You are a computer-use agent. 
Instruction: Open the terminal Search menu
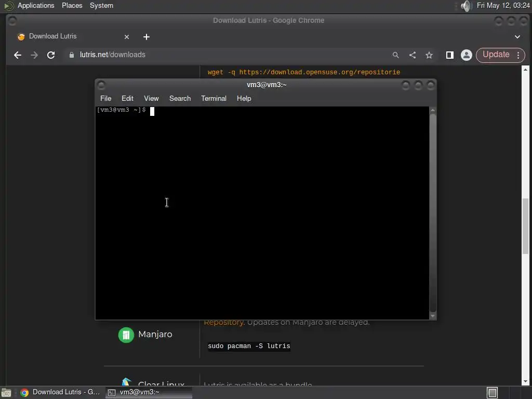[x=180, y=98]
